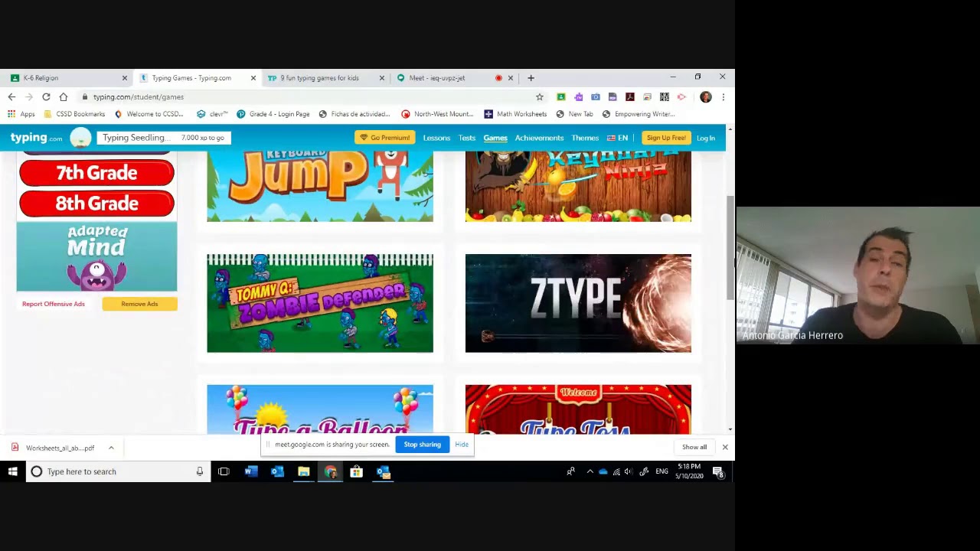
Task: Click the page vertical scrollbar thumb
Action: click(x=730, y=247)
